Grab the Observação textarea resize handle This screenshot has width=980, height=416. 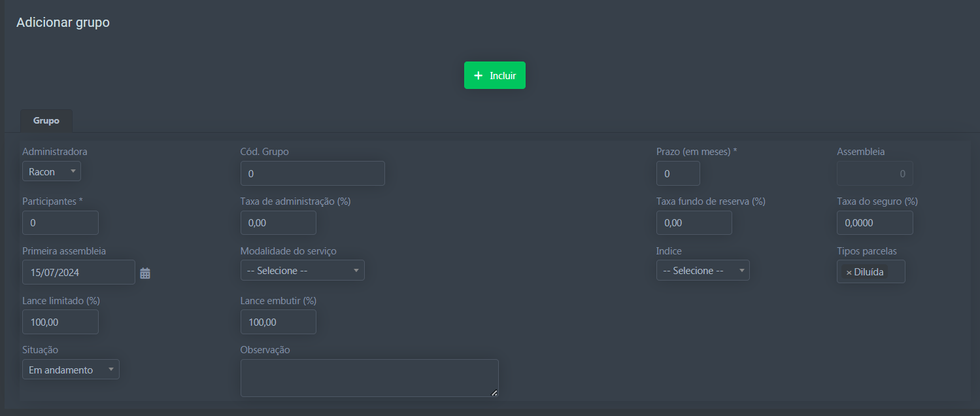(494, 393)
